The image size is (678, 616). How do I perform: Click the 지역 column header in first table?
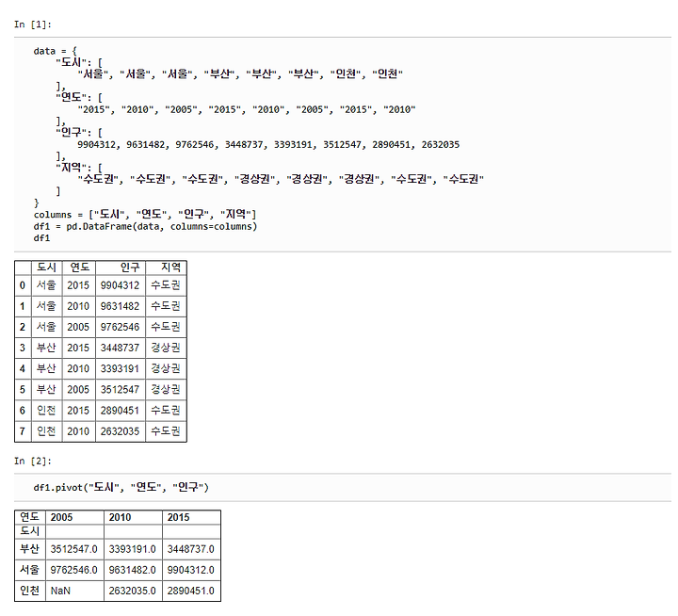pyautogui.click(x=166, y=267)
